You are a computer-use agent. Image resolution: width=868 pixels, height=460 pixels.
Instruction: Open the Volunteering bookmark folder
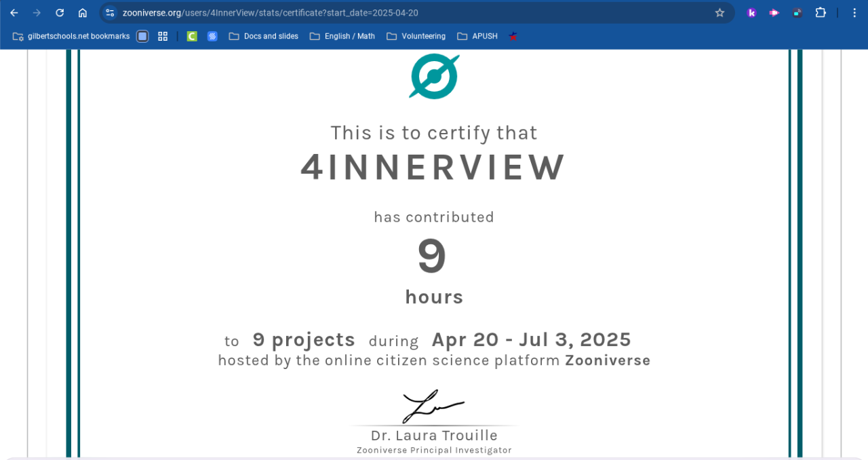[x=416, y=36]
